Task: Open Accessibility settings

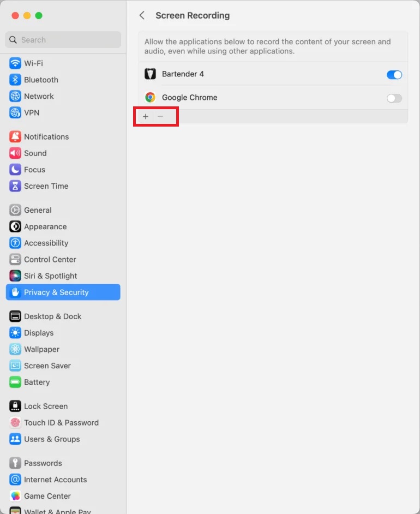Action: click(x=63, y=243)
